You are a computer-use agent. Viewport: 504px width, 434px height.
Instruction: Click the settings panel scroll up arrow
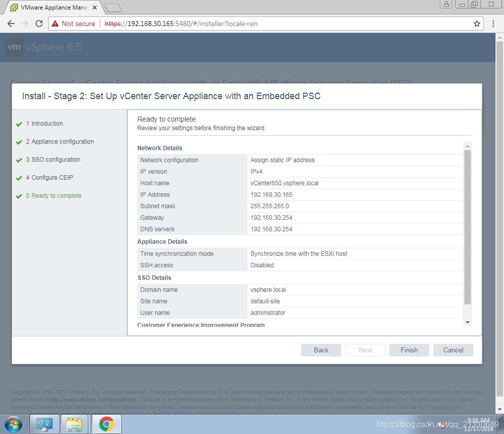[468, 146]
